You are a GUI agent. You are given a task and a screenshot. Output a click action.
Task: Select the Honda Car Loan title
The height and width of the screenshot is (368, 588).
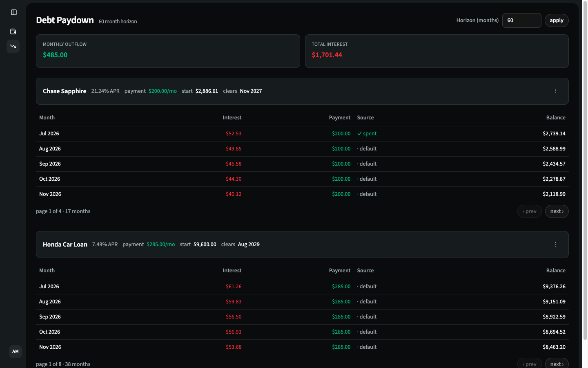click(65, 245)
